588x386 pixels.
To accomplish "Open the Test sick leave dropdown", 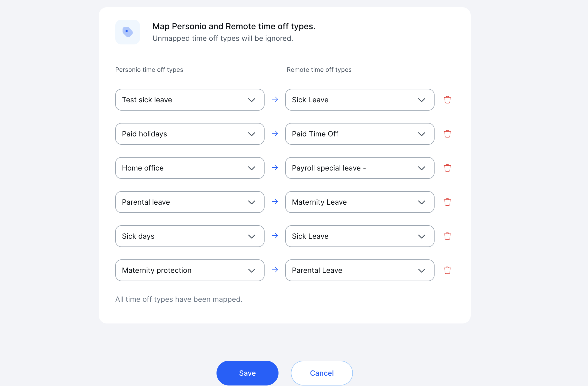I will click(190, 100).
